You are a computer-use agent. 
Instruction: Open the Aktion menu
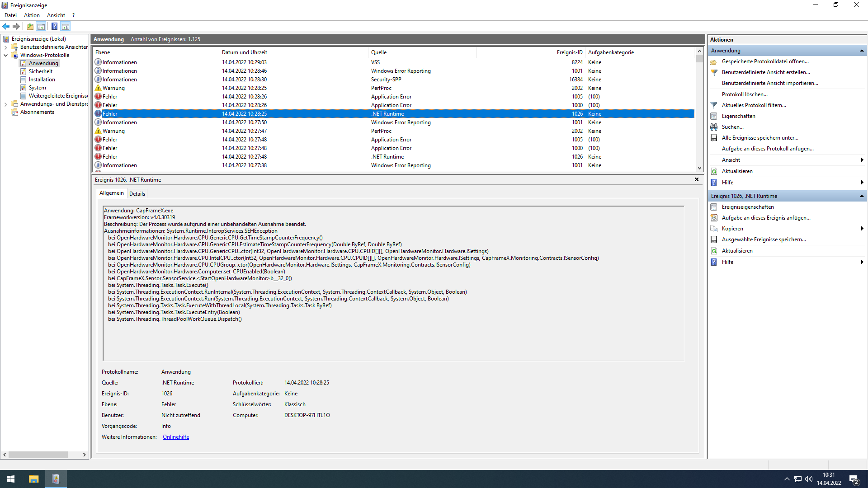click(32, 15)
